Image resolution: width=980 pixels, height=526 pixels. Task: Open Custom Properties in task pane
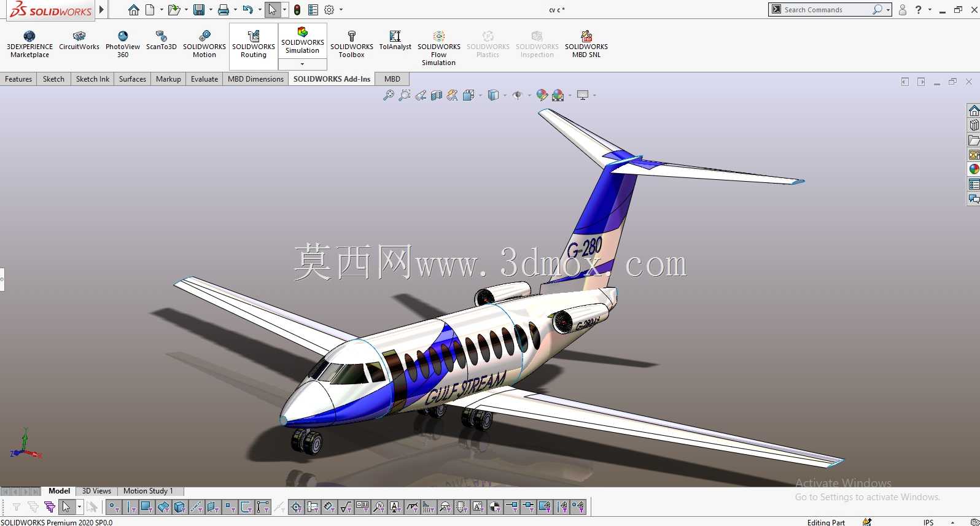click(974, 184)
